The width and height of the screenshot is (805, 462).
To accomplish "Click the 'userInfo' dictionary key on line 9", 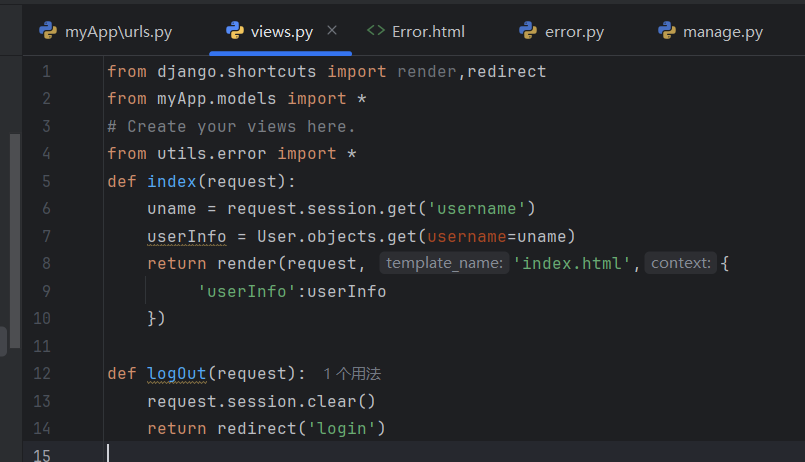I will [x=246, y=291].
